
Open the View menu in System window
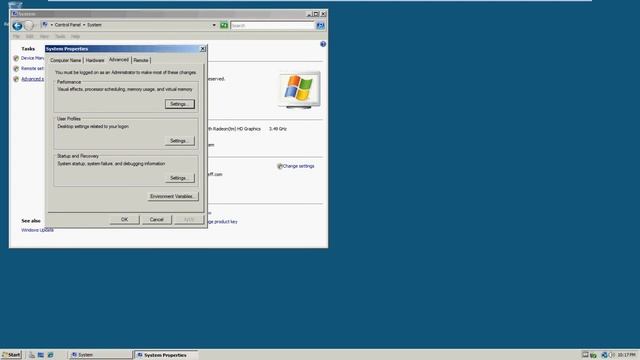(x=44, y=36)
